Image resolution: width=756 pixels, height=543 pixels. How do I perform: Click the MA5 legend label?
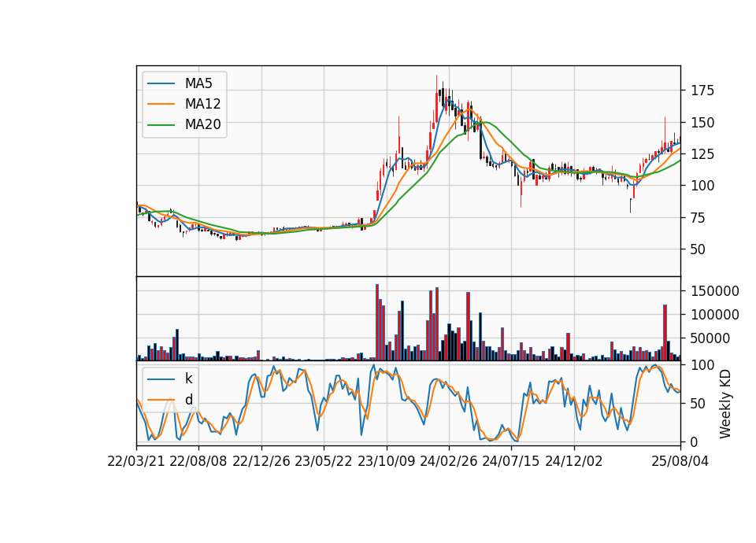[198, 83]
